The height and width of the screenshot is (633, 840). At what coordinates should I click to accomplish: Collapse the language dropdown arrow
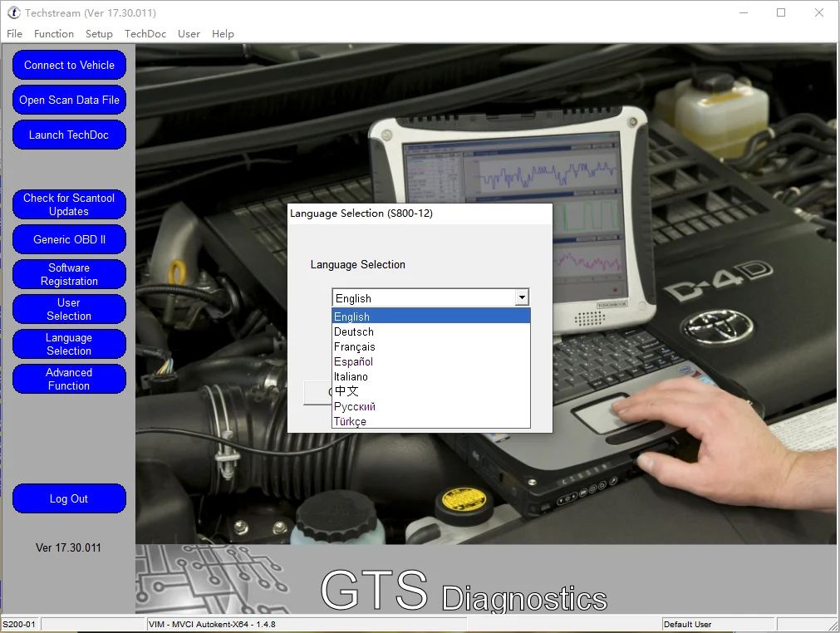click(x=522, y=297)
